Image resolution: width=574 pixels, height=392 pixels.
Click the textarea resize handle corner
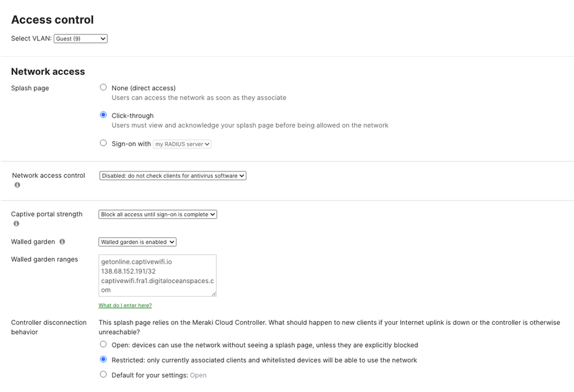(213, 294)
